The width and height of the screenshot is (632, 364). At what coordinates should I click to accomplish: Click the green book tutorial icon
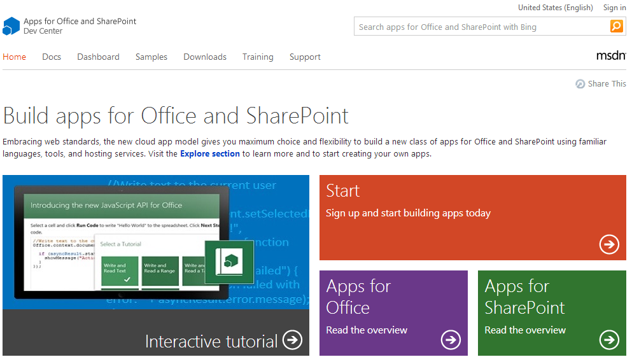229,262
